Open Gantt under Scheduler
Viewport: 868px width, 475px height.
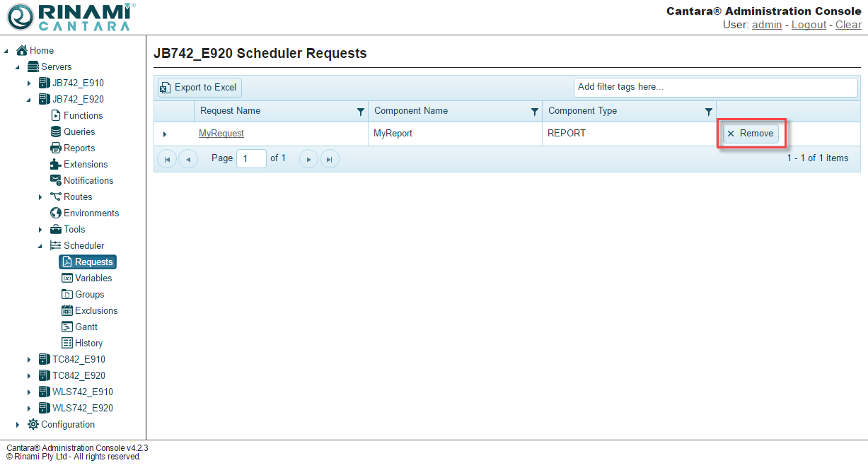tap(86, 327)
